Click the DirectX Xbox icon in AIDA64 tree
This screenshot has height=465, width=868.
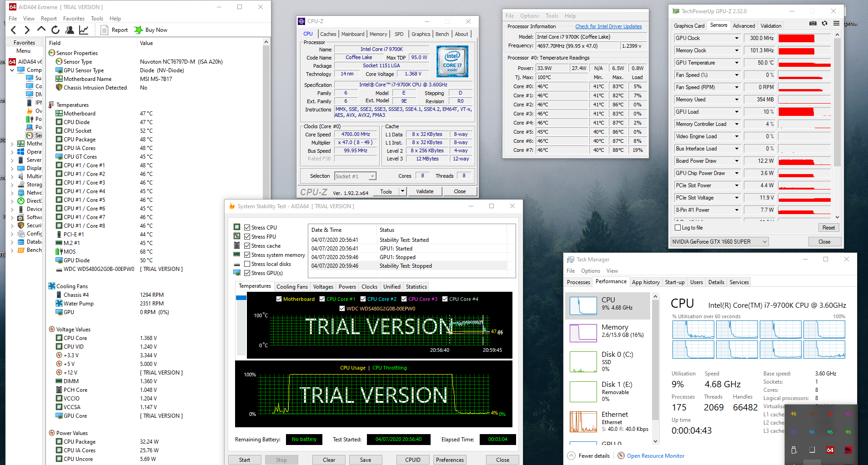[x=21, y=201]
